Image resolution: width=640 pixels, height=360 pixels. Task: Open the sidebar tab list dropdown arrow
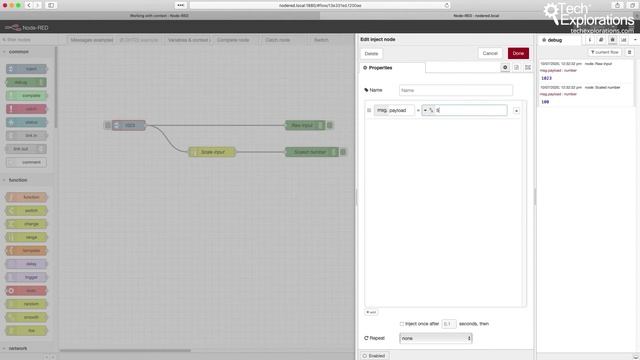click(x=635, y=40)
